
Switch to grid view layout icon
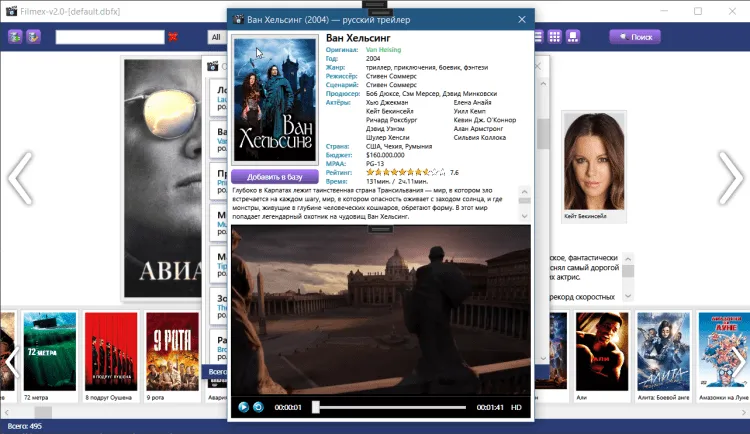click(555, 37)
